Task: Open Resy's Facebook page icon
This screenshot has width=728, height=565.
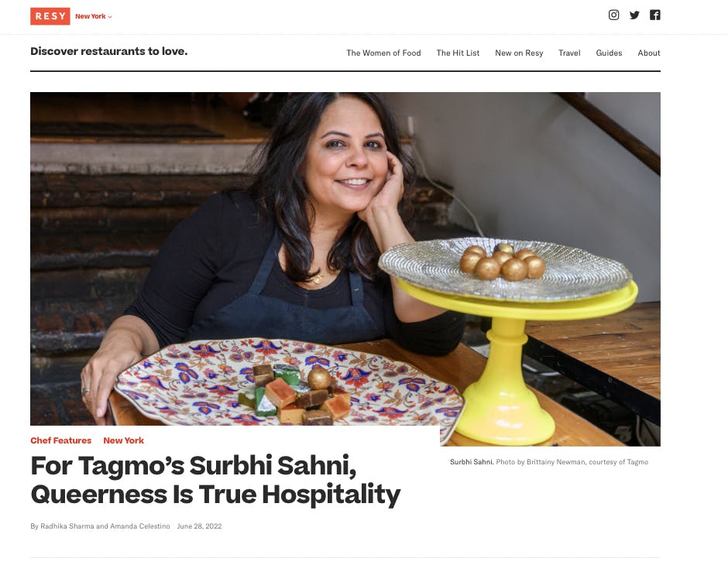Action: [x=654, y=15]
